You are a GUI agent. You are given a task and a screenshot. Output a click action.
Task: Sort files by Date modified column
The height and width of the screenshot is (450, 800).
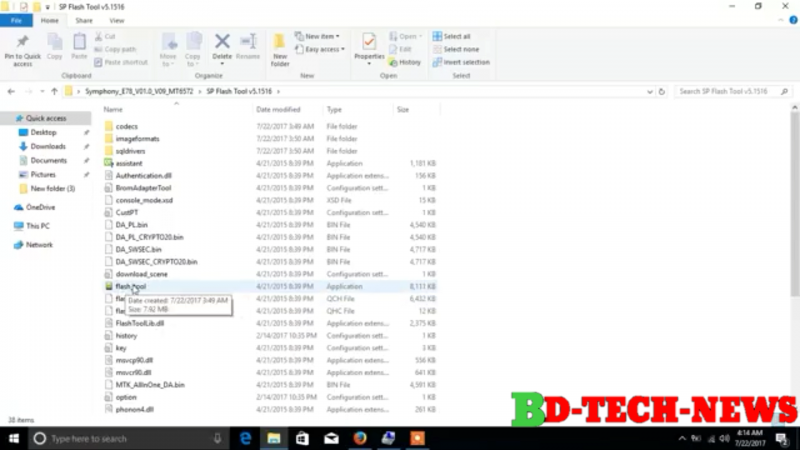point(278,109)
